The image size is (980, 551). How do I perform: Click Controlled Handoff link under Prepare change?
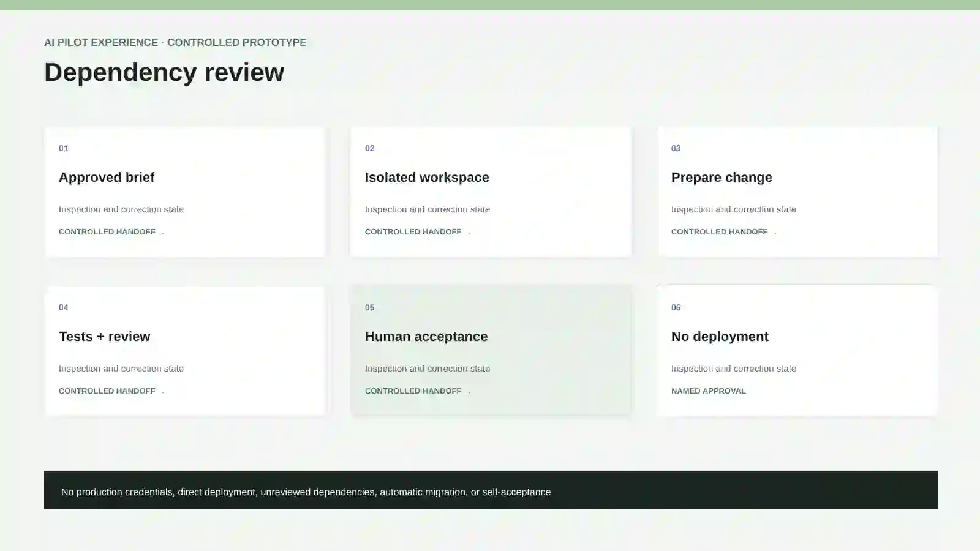[x=724, y=232]
